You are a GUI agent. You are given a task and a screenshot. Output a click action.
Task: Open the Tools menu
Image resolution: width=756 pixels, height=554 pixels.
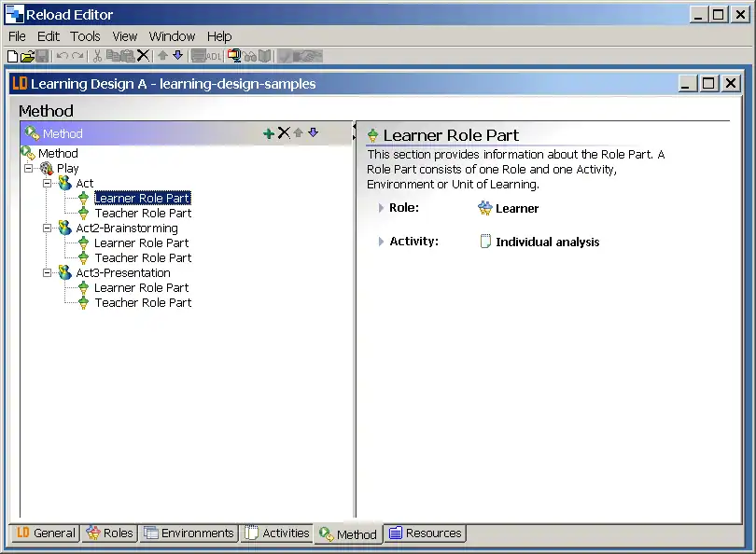click(85, 36)
